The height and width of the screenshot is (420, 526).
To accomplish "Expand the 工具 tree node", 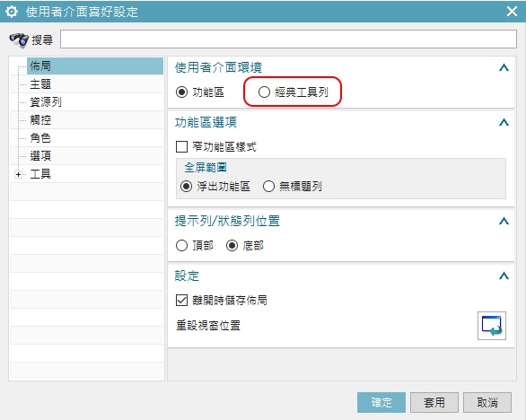I will [19, 174].
